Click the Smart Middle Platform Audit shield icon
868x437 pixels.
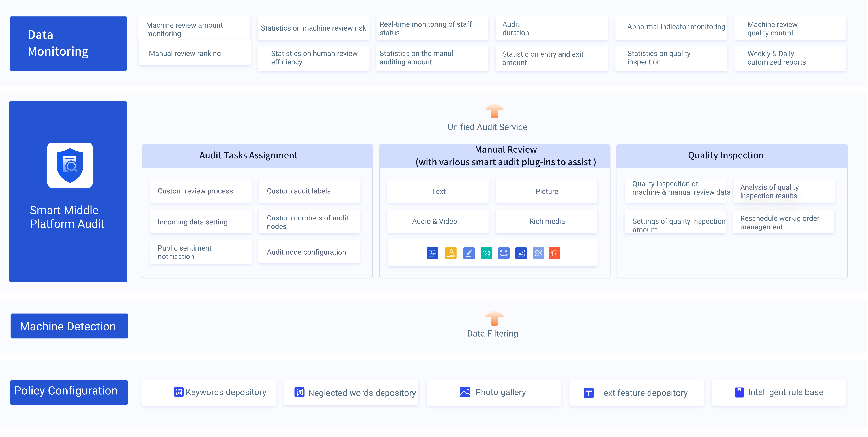pos(70,165)
